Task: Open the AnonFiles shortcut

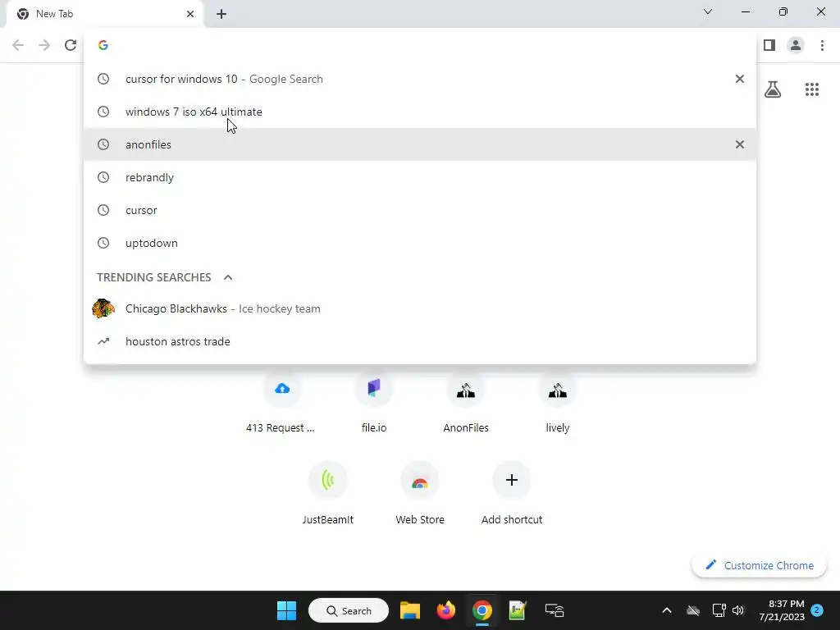Action: 466,400
